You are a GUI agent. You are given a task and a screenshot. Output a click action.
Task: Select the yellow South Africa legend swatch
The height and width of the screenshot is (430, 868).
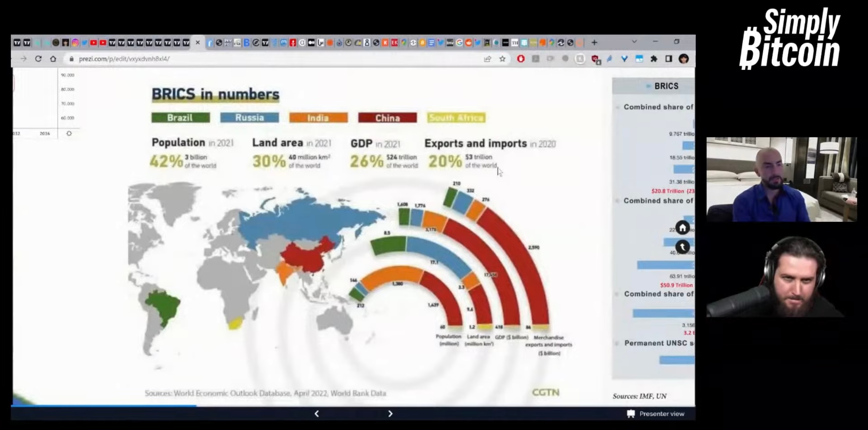[457, 118]
